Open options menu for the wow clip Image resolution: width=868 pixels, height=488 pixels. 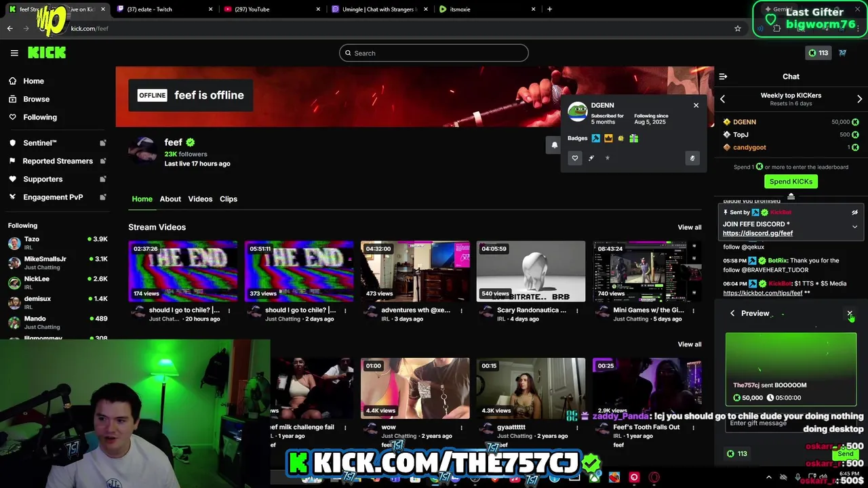point(461,428)
